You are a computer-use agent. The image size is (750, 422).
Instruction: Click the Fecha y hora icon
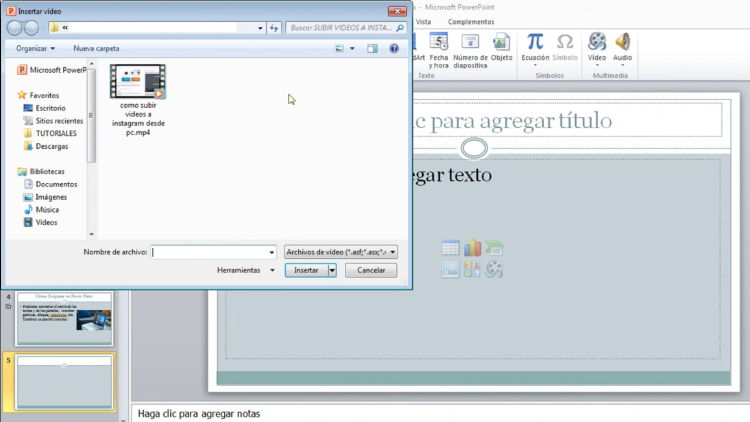(439, 42)
